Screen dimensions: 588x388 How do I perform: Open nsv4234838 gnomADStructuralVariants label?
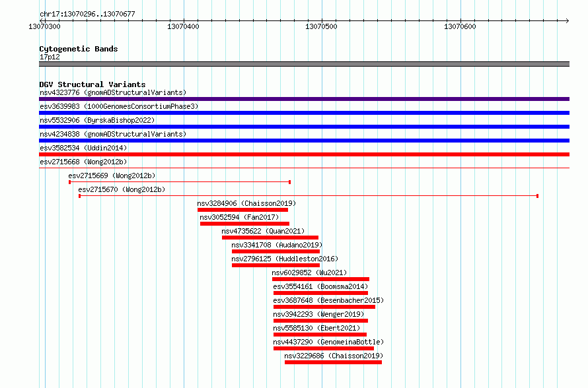(x=113, y=134)
